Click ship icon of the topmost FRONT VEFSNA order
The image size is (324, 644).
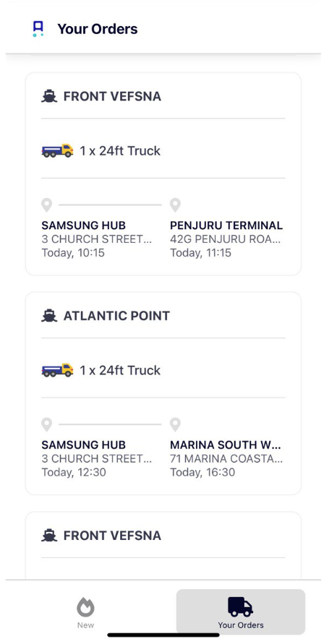pos(49,97)
